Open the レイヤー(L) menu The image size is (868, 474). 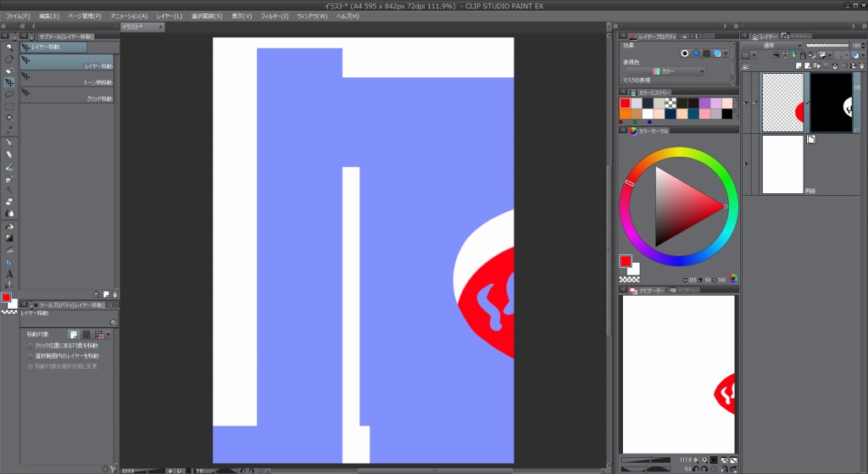[169, 16]
